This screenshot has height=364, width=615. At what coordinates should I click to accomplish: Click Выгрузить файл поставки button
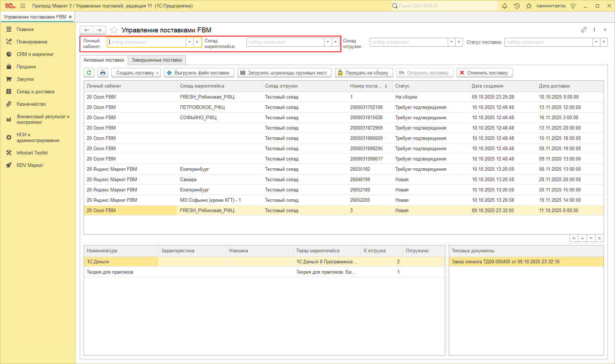point(199,73)
